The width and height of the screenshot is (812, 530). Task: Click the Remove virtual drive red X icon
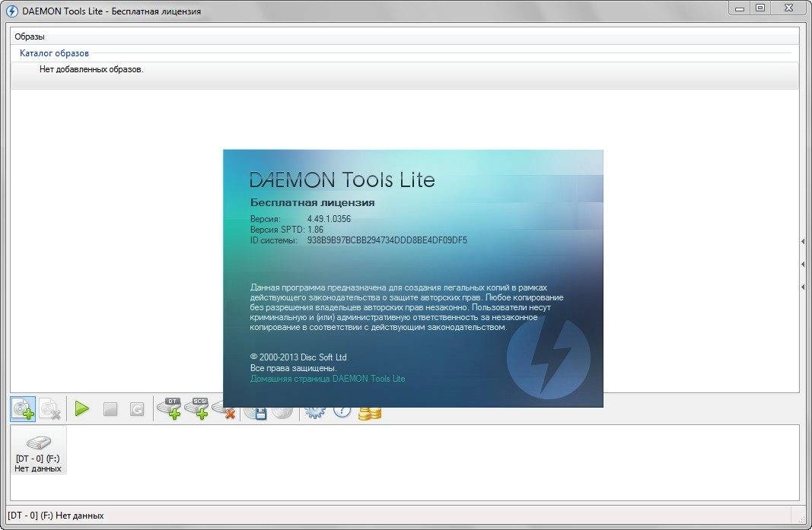(224, 411)
